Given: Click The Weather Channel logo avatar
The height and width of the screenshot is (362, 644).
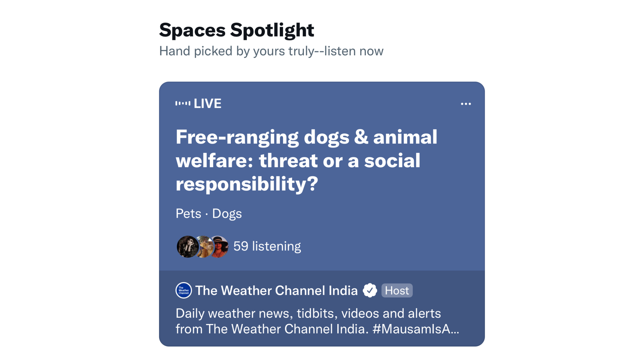Looking at the screenshot, I should tap(184, 290).
